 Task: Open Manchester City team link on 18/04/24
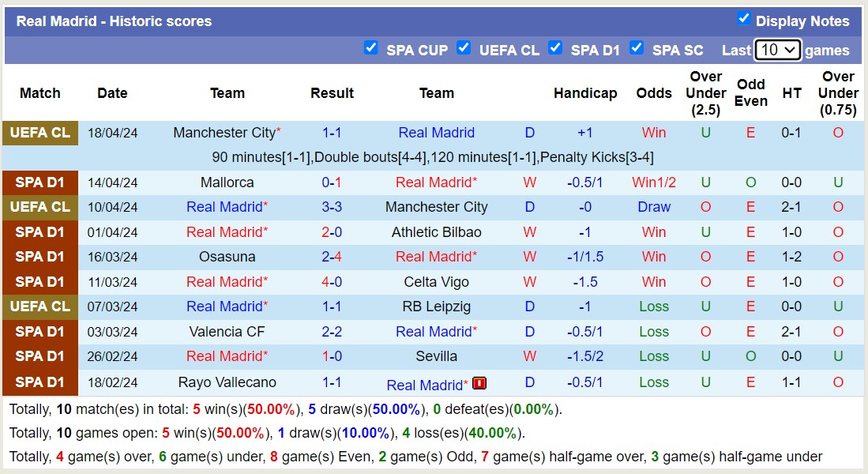click(224, 133)
